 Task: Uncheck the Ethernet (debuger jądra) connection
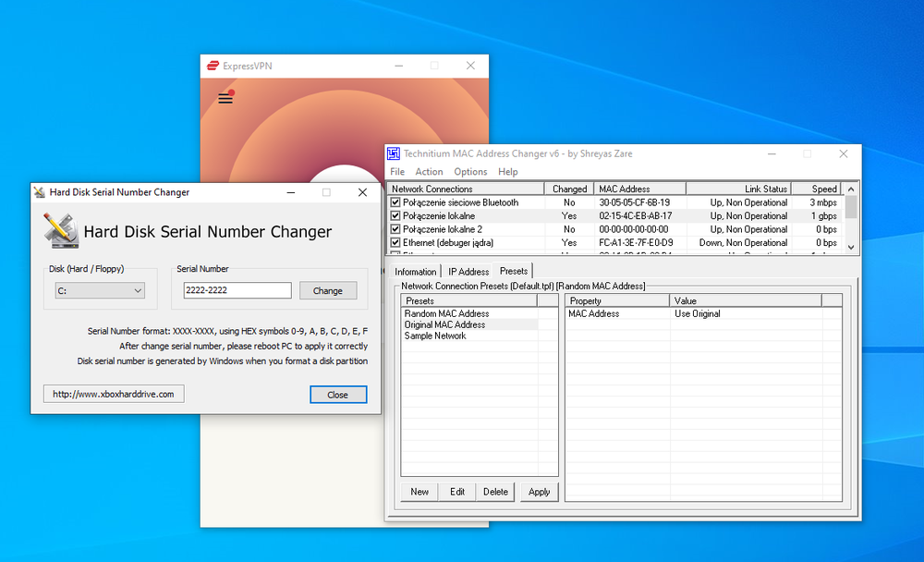pos(395,242)
